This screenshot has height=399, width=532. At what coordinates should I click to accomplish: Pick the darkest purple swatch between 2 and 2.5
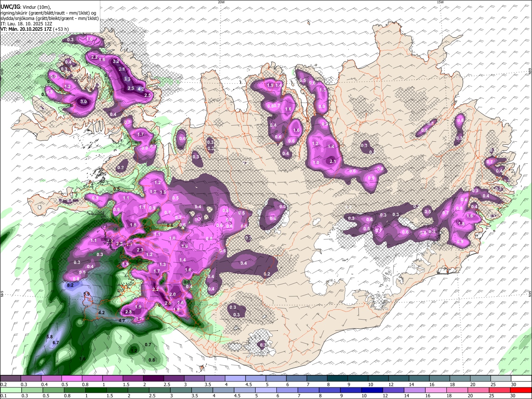(x=153, y=379)
